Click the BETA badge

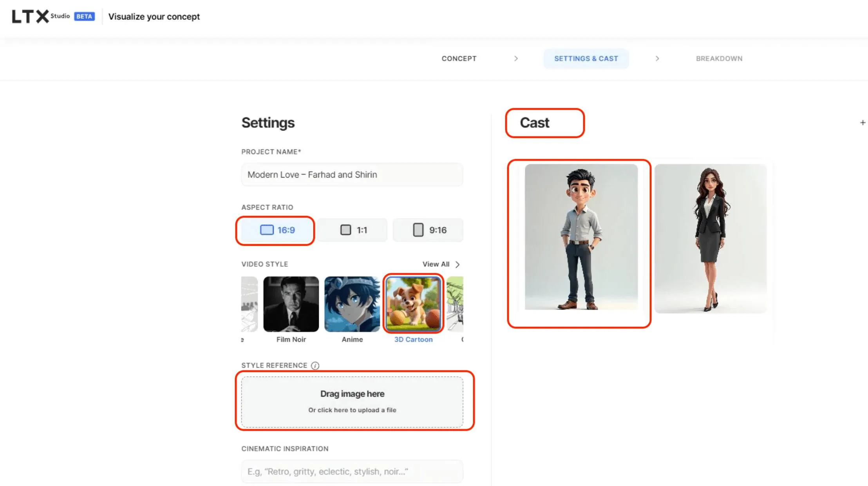84,16
